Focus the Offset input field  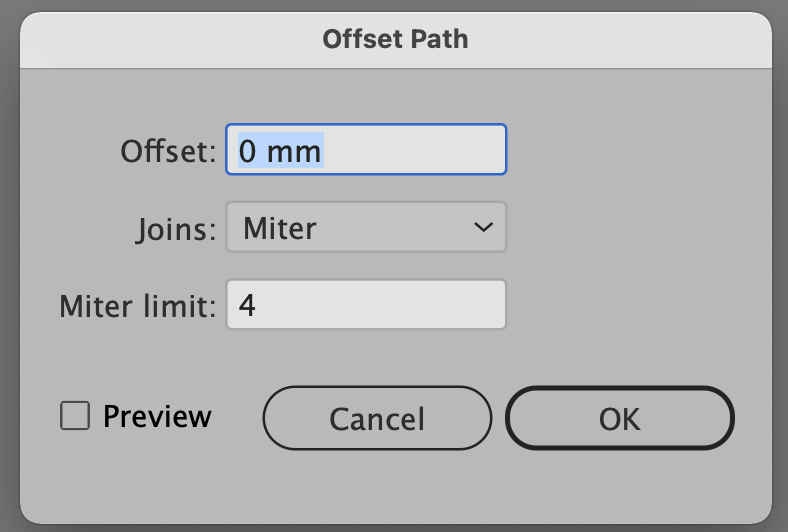tap(366, 149)
